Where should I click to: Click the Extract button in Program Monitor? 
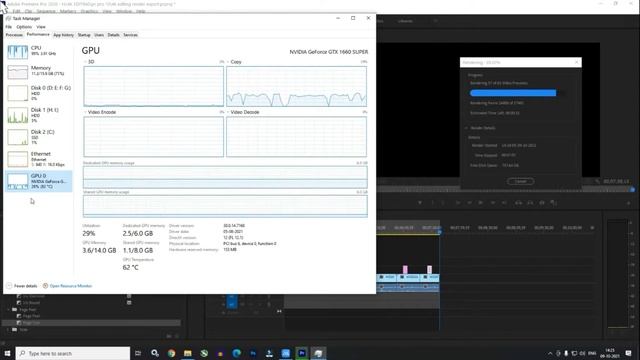click(x=530, y=202)
